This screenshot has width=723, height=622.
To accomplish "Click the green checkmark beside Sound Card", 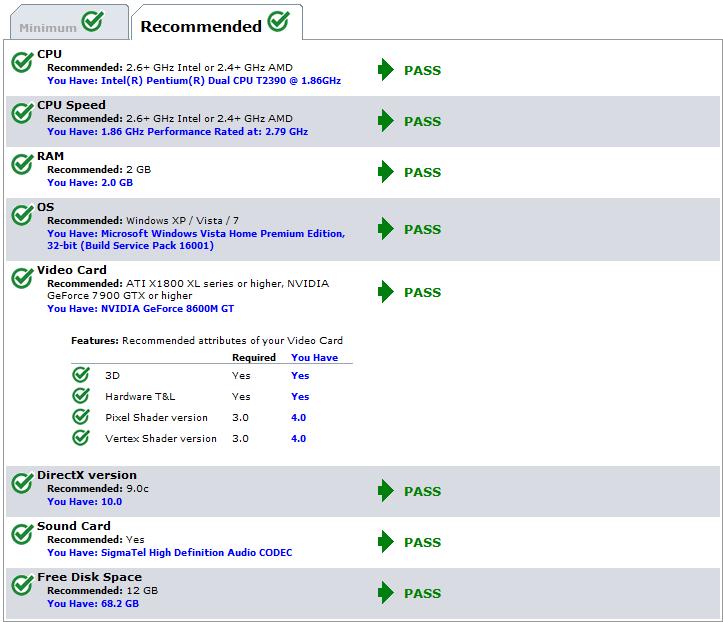I will [x=22, y=533].
